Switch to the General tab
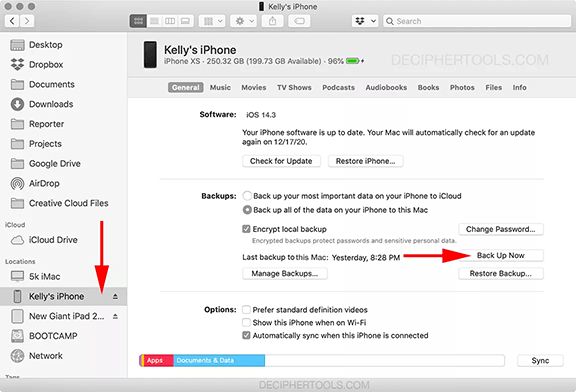Screen dimensions: 576x392 coord(186,87)
